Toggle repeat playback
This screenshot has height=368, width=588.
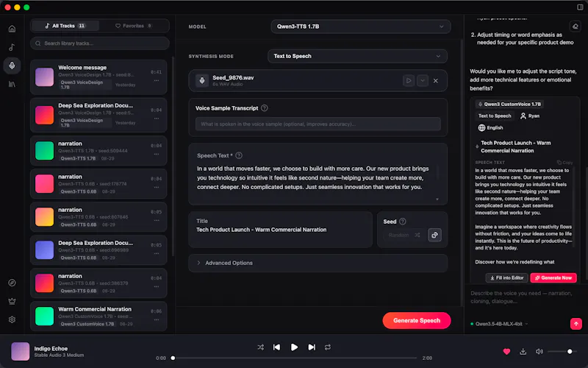327,347
